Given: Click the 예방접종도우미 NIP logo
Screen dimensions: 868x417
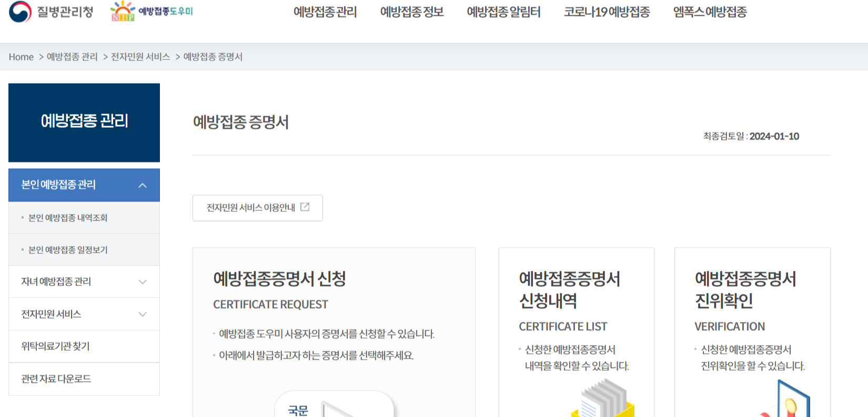Looking at the screenshot, I should 152,11.
